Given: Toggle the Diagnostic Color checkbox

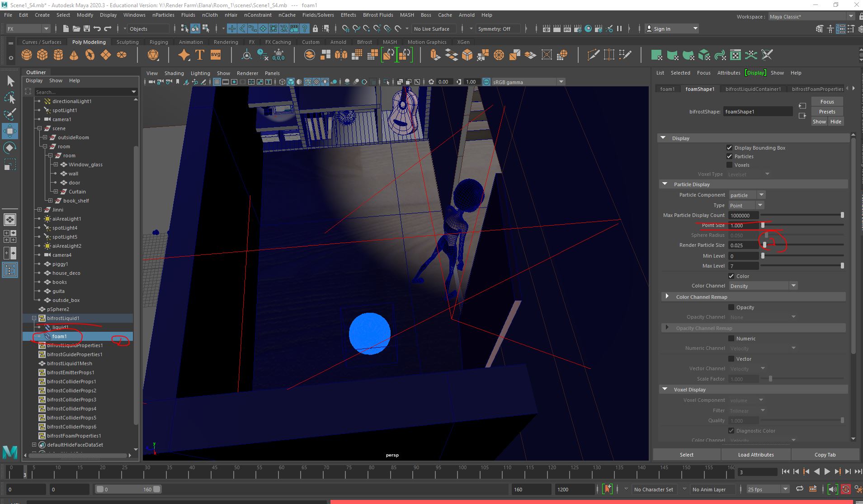Looking at the screenshot, I should coord(731,431).
